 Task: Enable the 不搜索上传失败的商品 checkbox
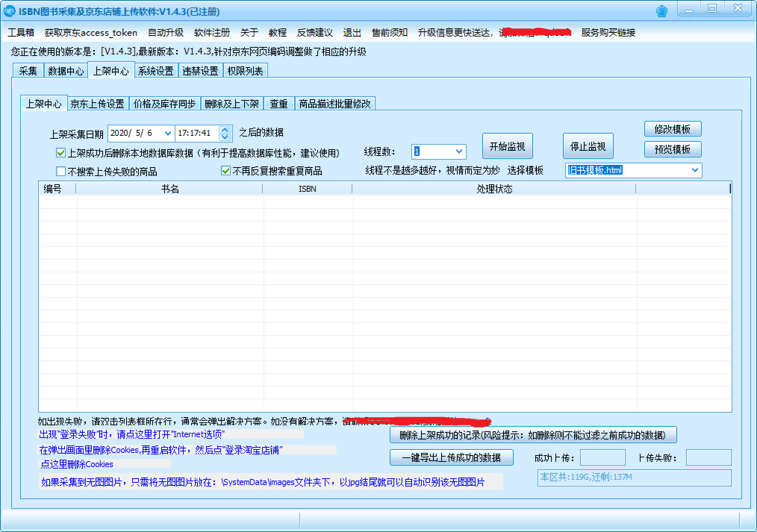pos(61,171)
